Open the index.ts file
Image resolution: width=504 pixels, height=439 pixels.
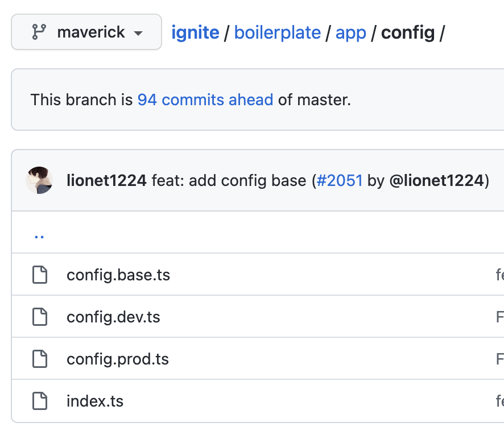(94, 401)
